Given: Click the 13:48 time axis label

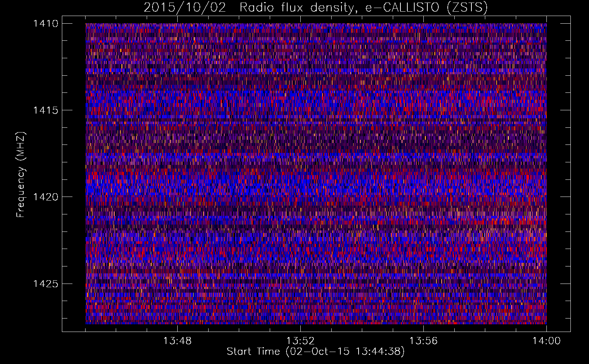Looking at the screenshot, I should pos(177,341).
